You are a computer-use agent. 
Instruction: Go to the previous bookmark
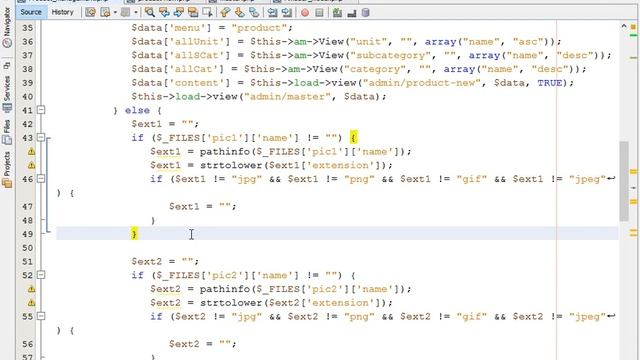click(x=225, y=12)
